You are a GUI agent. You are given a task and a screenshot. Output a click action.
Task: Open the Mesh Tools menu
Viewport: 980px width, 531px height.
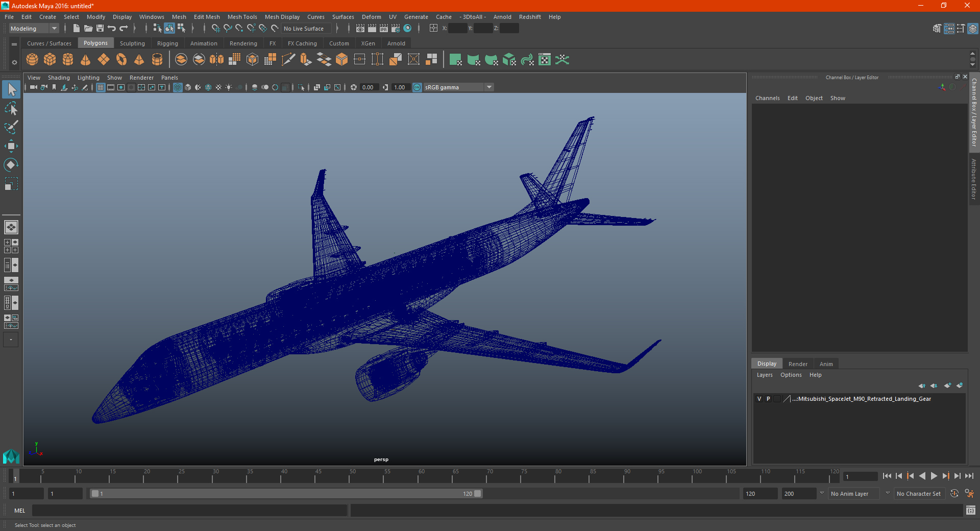click(x=242, y=17)
